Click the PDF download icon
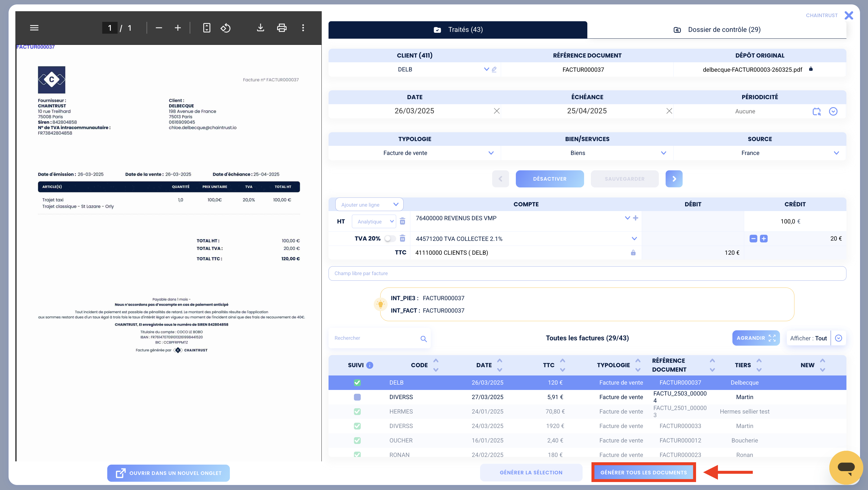Screen dimensions: 868x490 click(260, 28)
